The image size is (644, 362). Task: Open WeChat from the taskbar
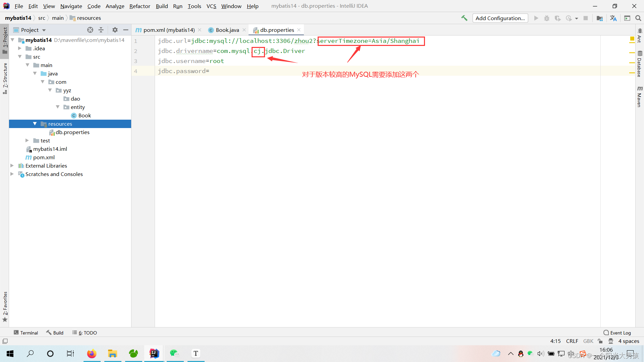[174, 353]
